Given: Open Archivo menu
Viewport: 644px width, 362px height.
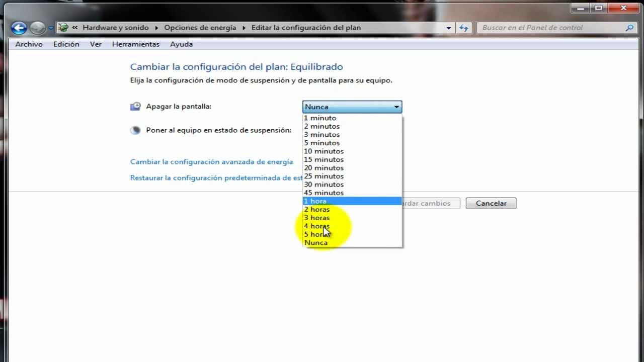Looking at the screenshot, I should [29, 44].
